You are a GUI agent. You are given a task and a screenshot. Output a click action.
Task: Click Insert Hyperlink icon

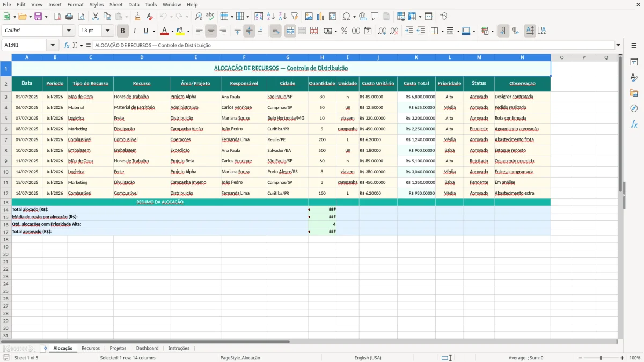363,17
